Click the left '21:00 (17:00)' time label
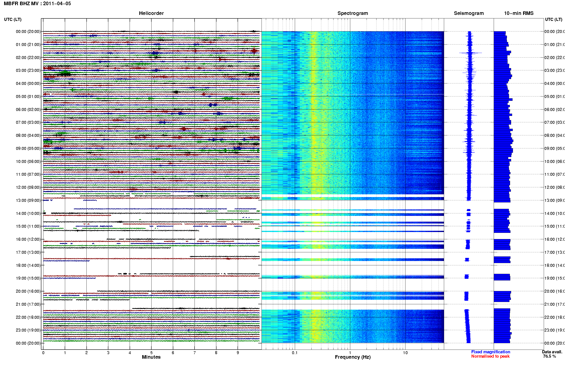The height and width of the screenshot is (368, 588). [28, 304]
